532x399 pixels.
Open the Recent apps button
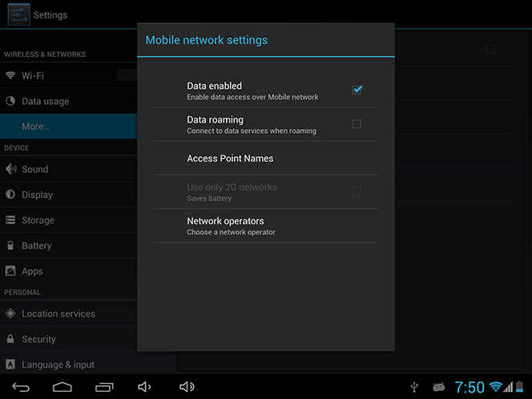click(x=104, y=387)
